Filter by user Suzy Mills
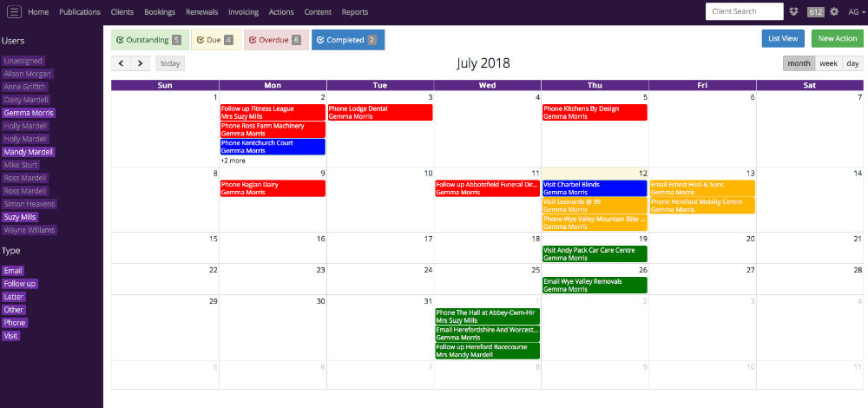This screenshot has height=408, width=868. (20, 217)
